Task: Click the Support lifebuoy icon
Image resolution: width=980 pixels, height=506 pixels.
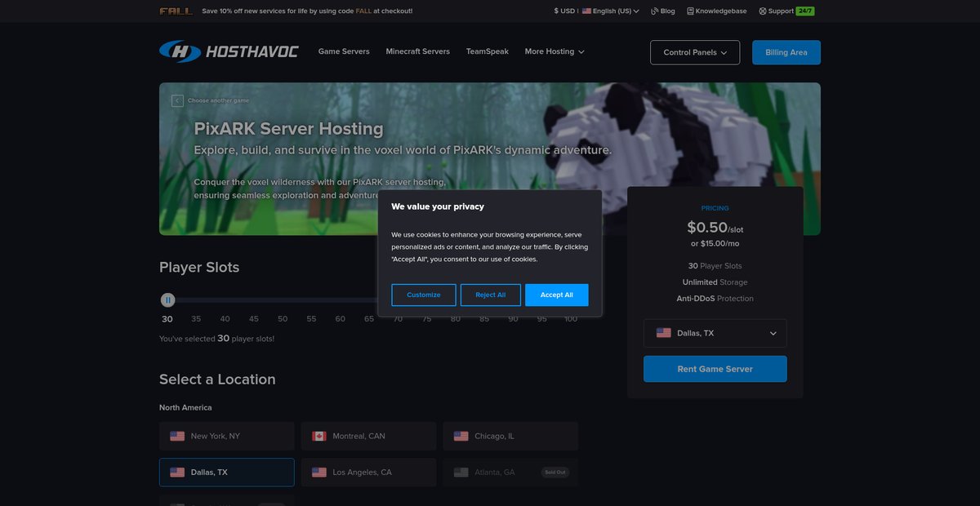Action: 762,11
